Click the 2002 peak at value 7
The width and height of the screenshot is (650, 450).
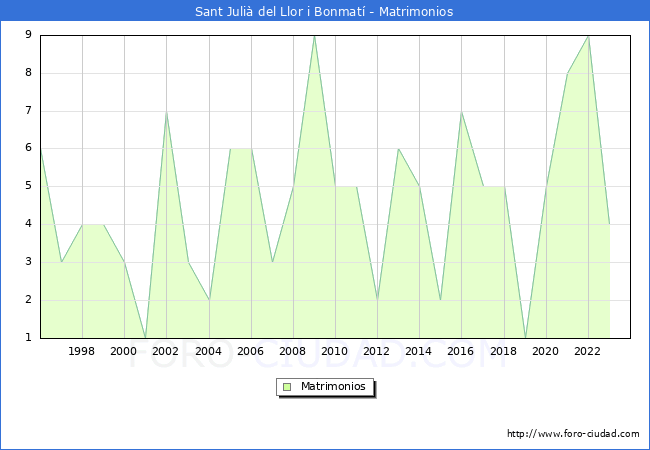point(166,111)
